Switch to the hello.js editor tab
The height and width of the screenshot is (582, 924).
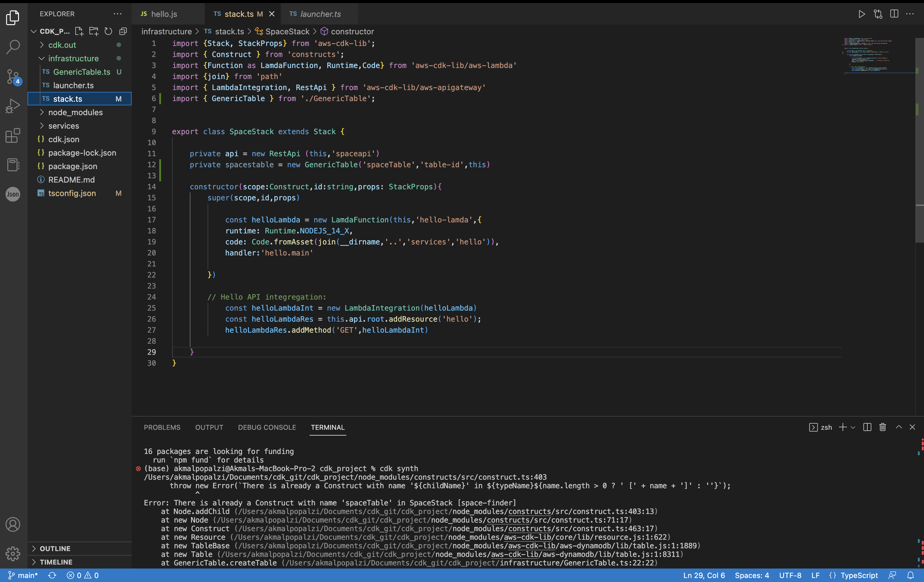[168, 14]
